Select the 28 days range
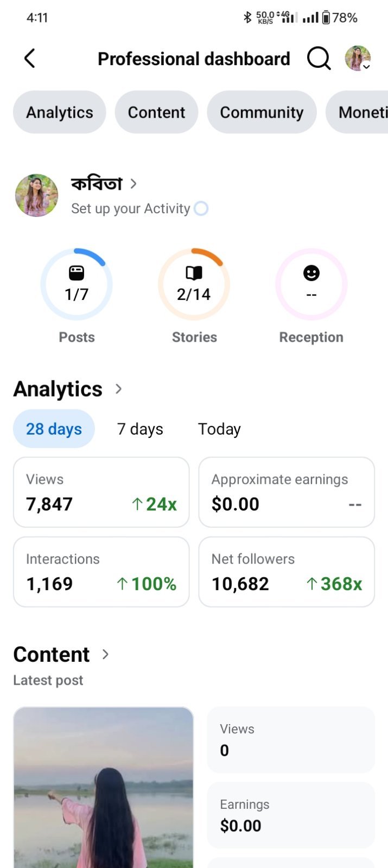Viewport: 388px width, 868px height. coord(54,429)
